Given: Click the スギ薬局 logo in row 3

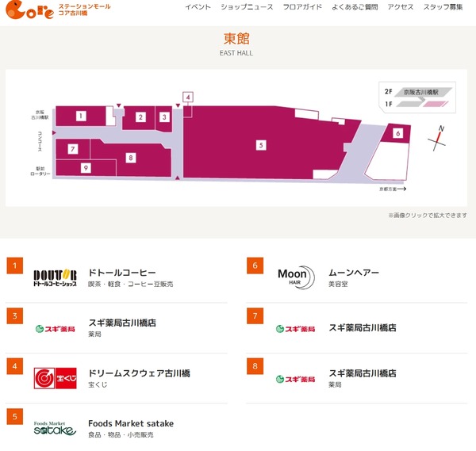Looking at the screenshot, I should (x=55, y=329).
